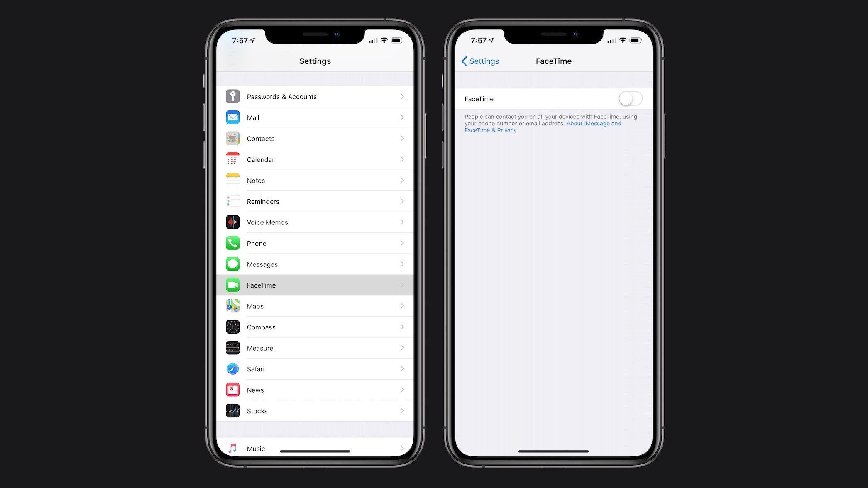Scroll down to Music settings
The height and width of the screenshot is (488, 868).
(x=314, y=448)
